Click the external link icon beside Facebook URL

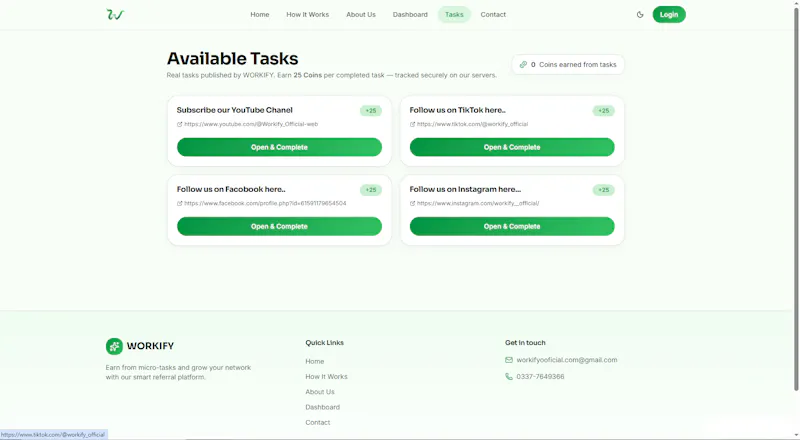[x=180, y=203]
